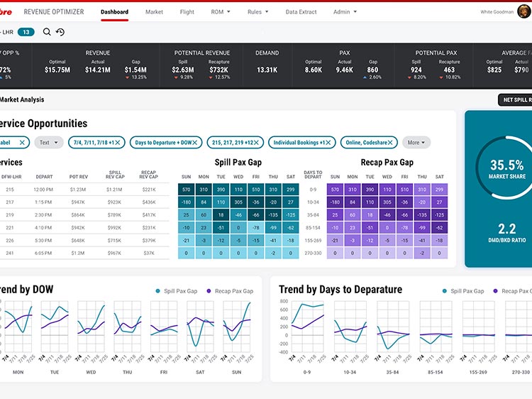Viewport: 532px width, 399px height.
Task: Click the Net Spill button
Action: (516, 100)
